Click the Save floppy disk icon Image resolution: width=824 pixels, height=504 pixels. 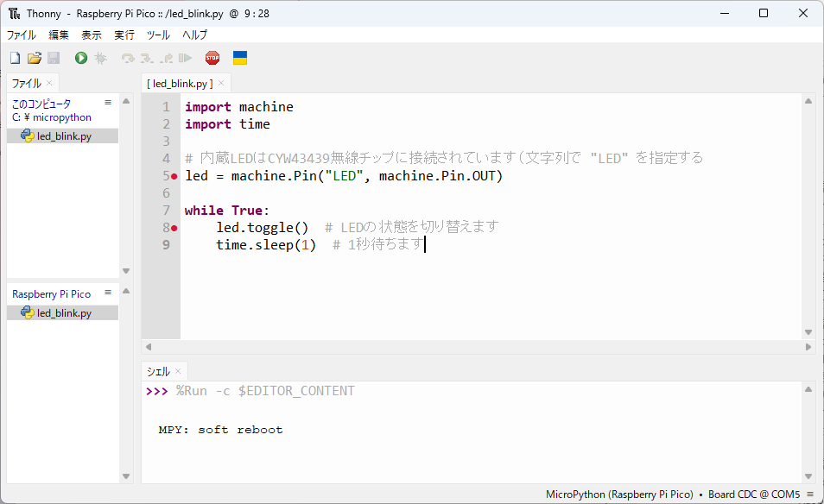point(54,58)
